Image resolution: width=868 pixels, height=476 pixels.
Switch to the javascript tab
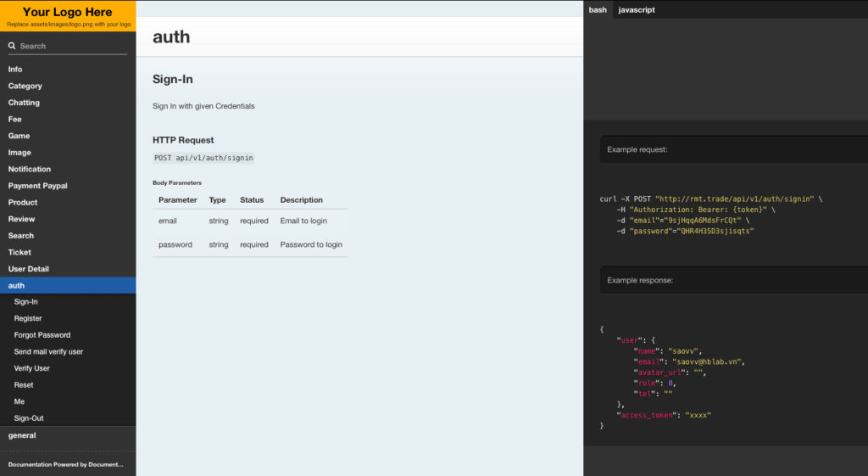[x=636, y=9]
